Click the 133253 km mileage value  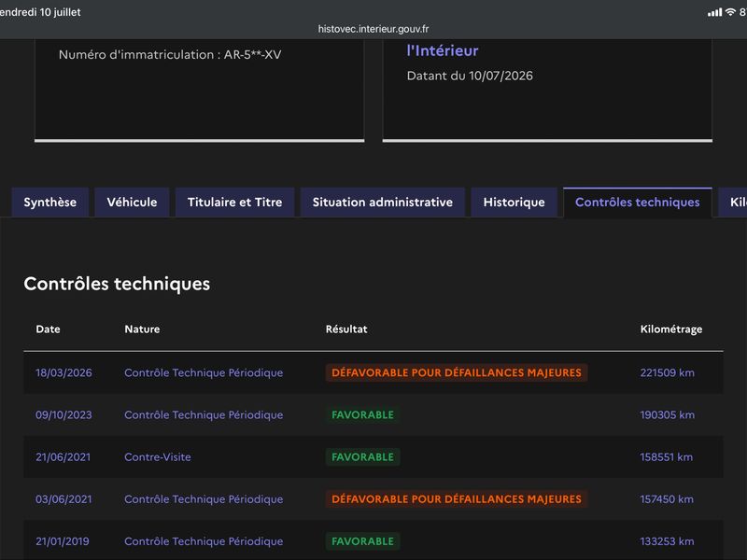click(667, 541)
